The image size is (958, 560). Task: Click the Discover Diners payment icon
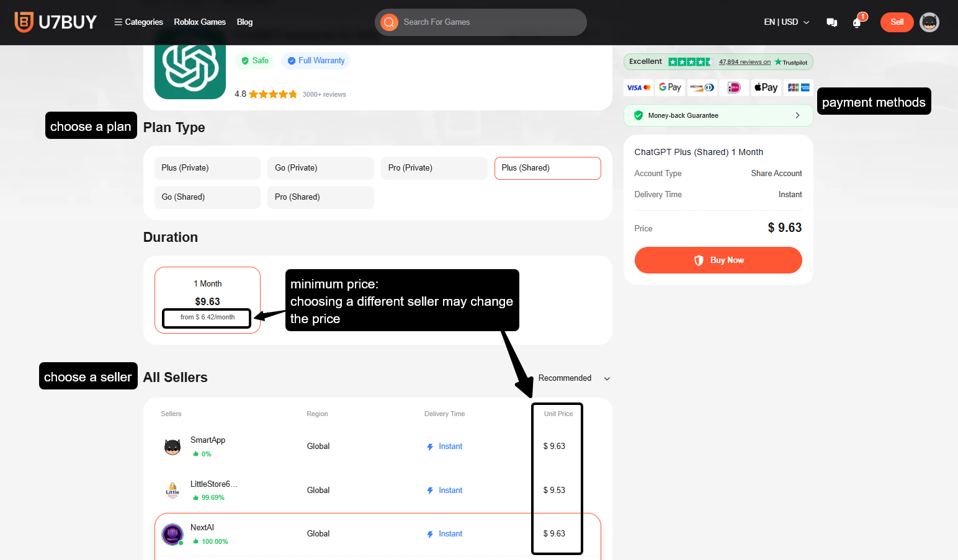tap(702, 87)
